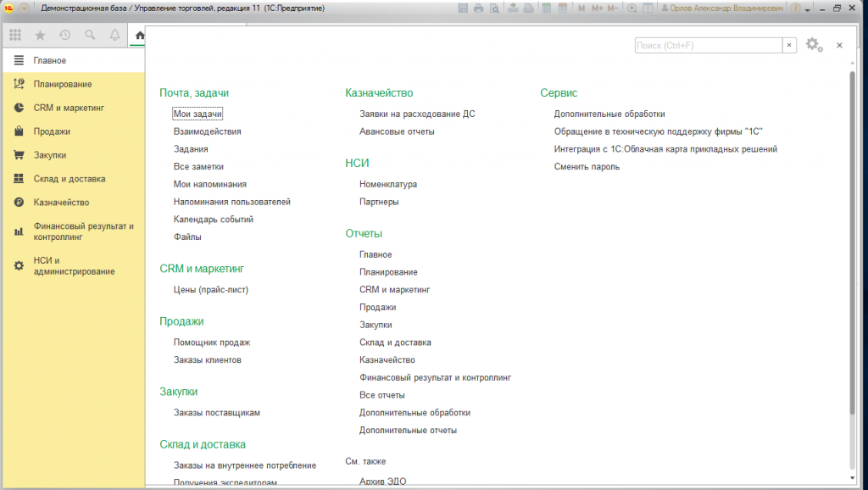Open notifications bell icon

[114, 35]
